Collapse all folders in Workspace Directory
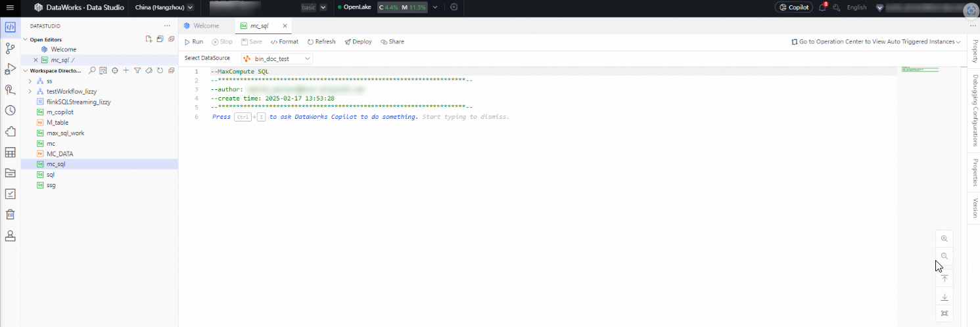This screenshot has width=980, height=327. [172, 70]
